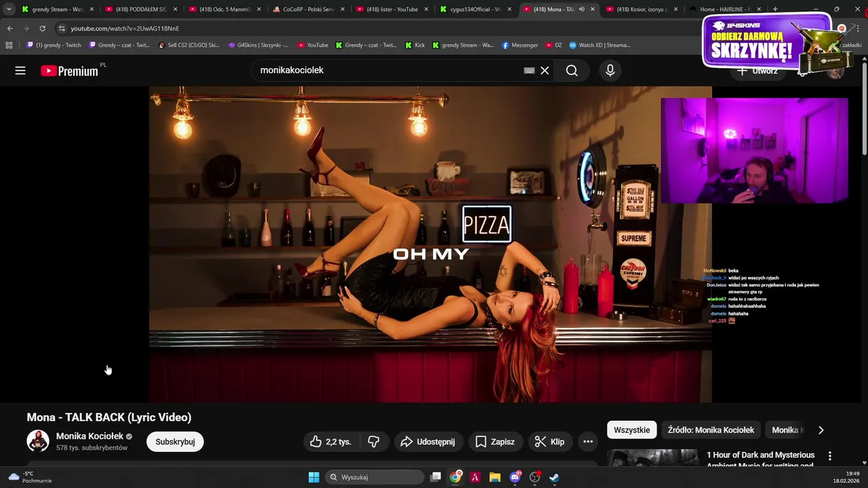
Task: Switch to the Kosior, izonya tab
Action: coord(642,9)
